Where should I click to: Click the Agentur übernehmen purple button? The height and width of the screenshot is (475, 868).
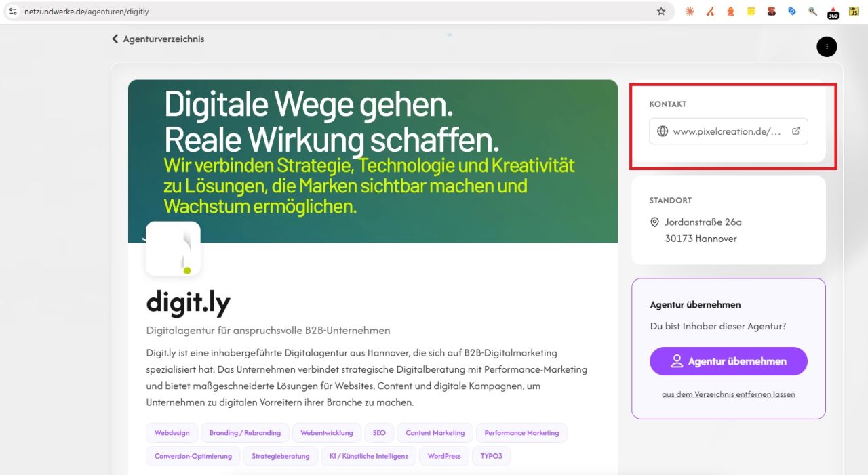(728, 361)
